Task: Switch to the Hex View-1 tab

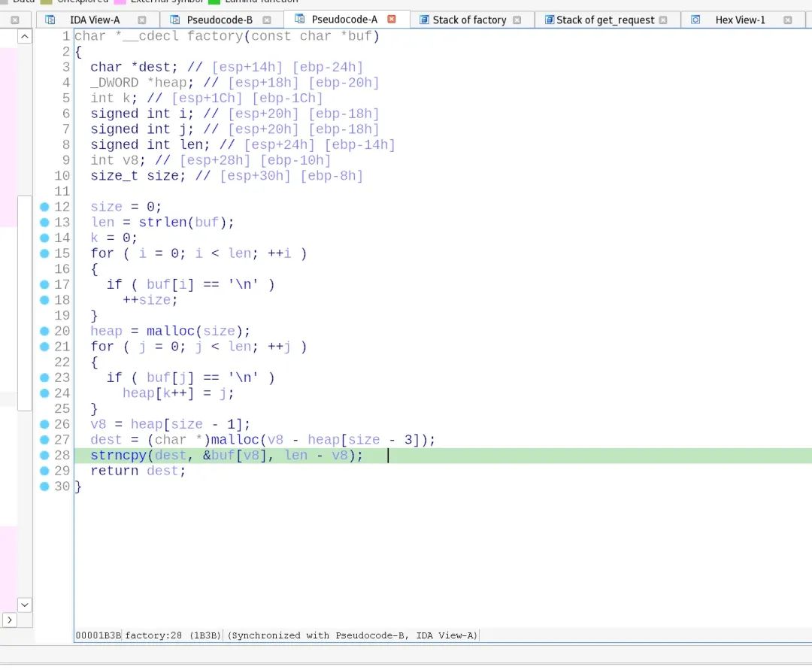Action: [x=740, y=20]
